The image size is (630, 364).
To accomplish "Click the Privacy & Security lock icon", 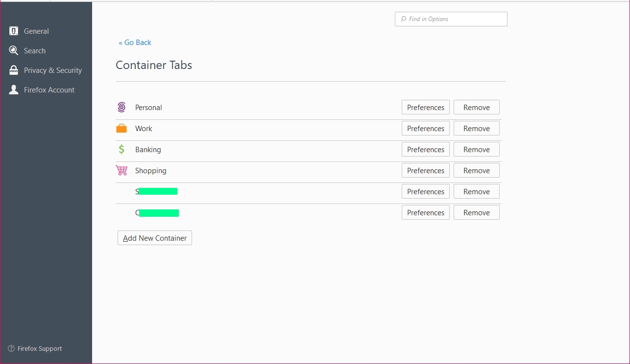I will 13,70.
